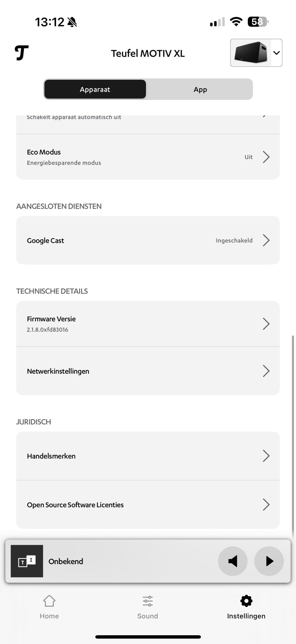Expand Firmware Versie details chevron

pos(266,324)
